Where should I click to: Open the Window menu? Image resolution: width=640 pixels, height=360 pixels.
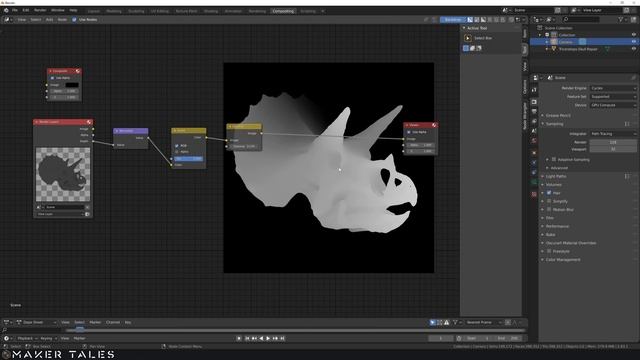click(x=58, y=10)
